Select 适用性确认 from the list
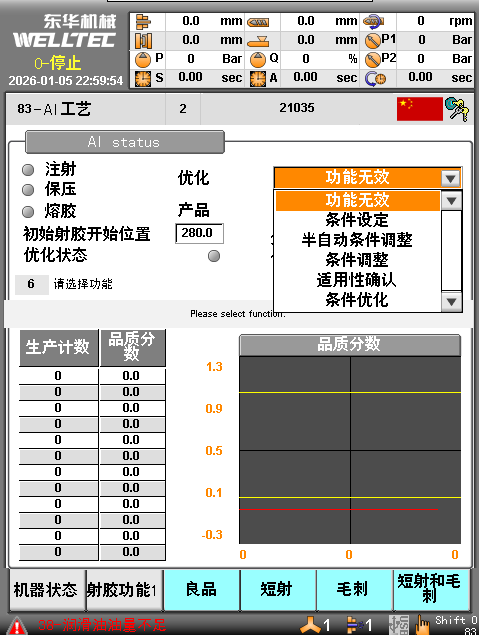This screenshot has height=635, width=479. point(358,279)
